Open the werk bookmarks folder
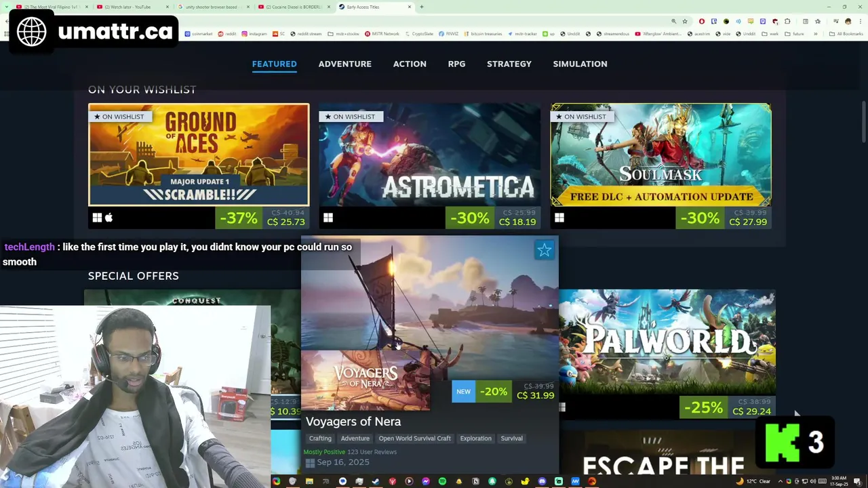This screenshot has height=488, width=868. click(770, 33)
